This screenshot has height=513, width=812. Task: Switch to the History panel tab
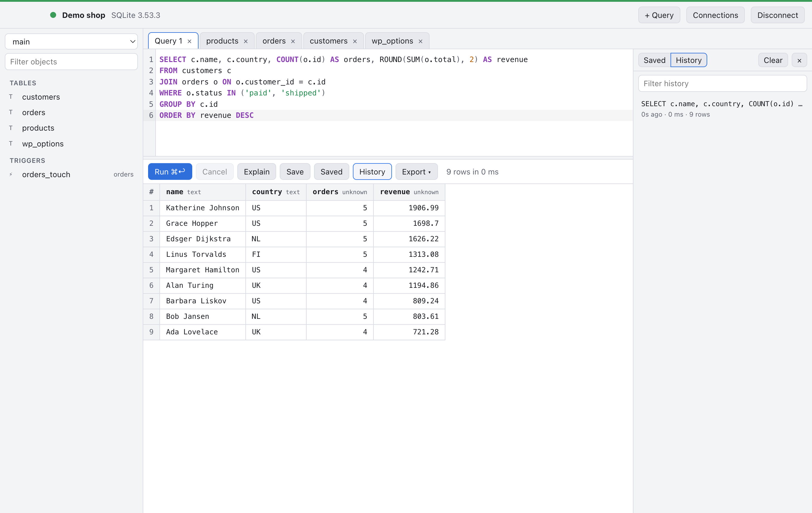tap(689, 60)
